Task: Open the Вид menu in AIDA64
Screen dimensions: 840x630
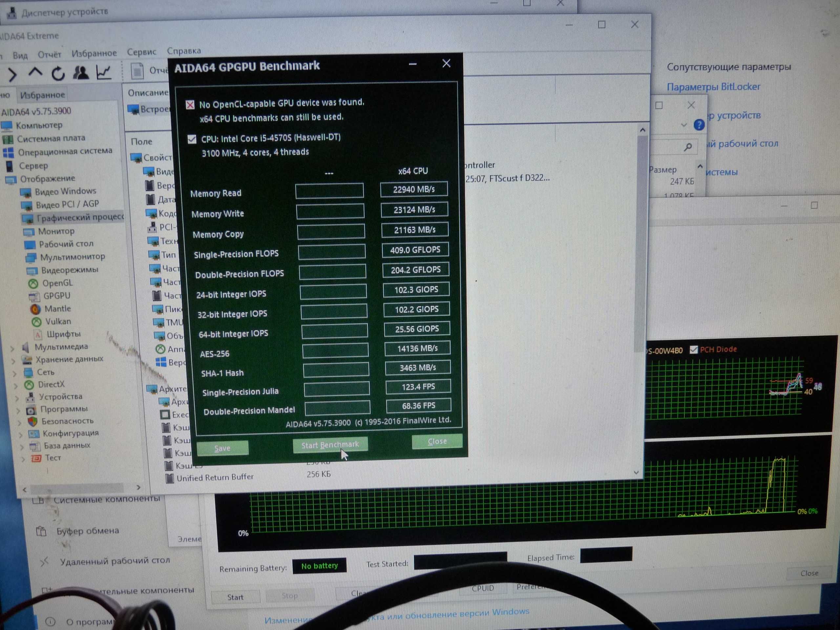Action: pos(20,55)
